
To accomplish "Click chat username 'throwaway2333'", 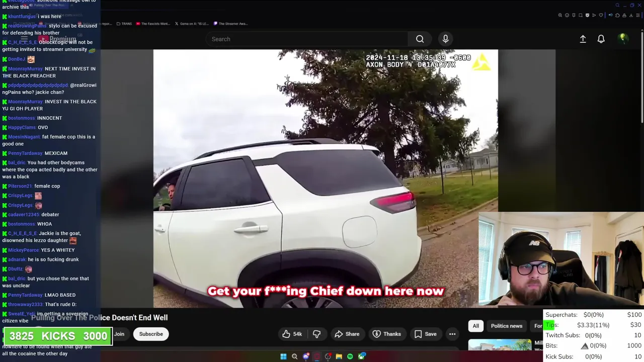I will (x=25, y=305).
